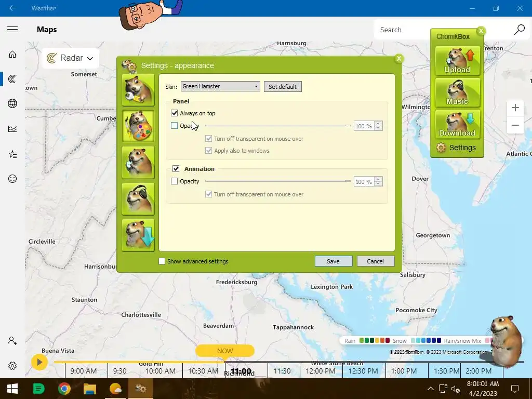Select 1:30 PM on the timeline
This screenshot has height=399, width=532.
(446, 371)
